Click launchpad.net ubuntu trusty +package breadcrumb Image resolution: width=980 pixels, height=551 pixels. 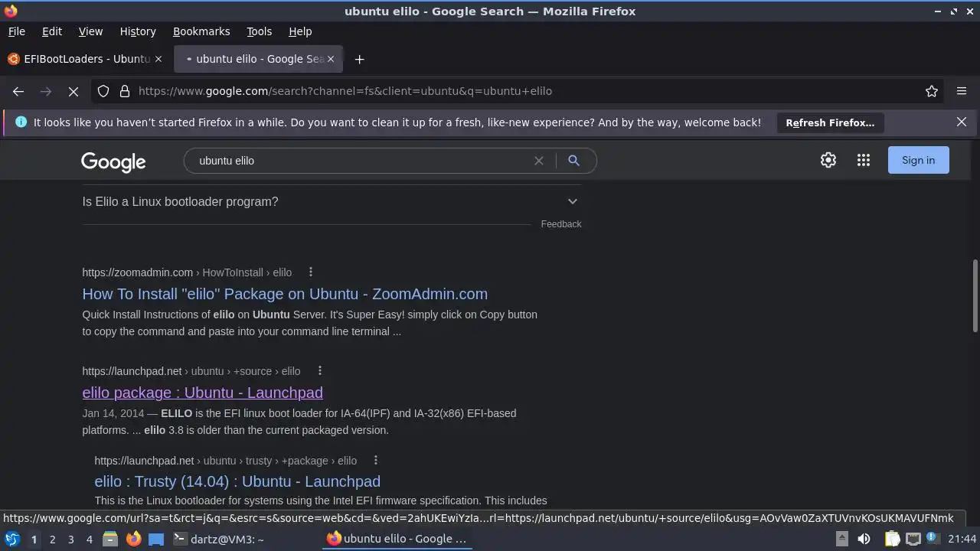(x=226, y=460)
